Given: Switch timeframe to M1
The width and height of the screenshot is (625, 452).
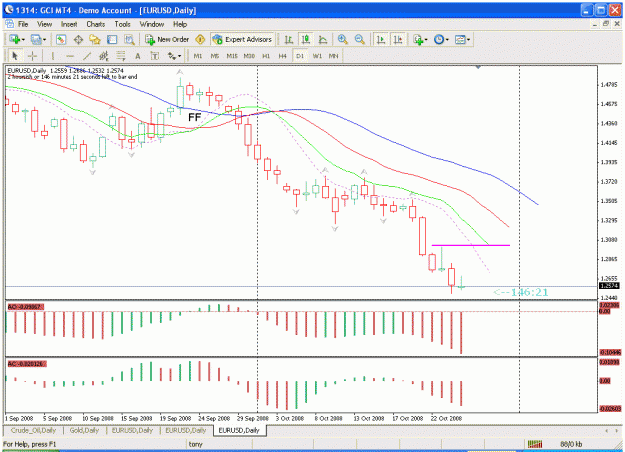Looking at the screenshot, I should 198,56.
